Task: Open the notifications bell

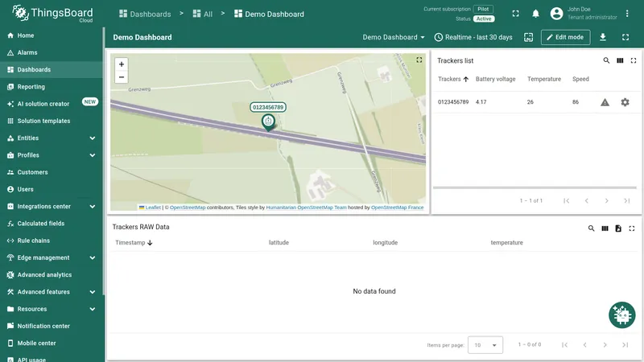Action: [x=535, y=14]
